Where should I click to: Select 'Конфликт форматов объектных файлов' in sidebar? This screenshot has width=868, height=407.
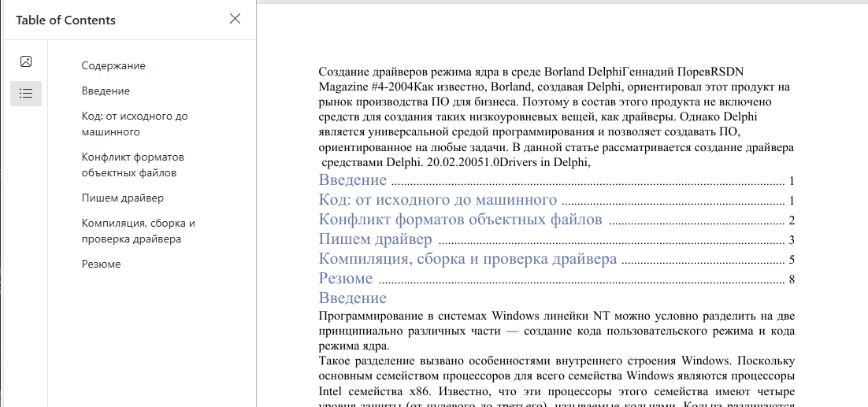(132, 165)
